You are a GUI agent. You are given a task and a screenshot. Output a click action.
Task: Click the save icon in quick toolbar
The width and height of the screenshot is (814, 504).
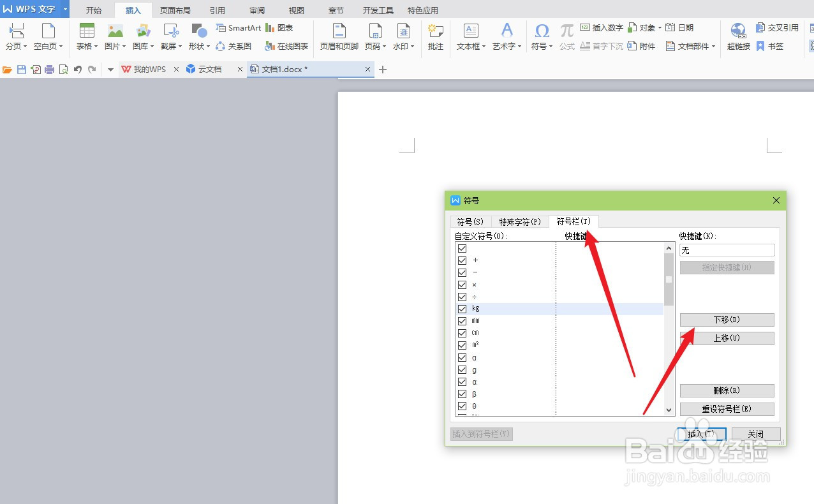click(22, 70)
